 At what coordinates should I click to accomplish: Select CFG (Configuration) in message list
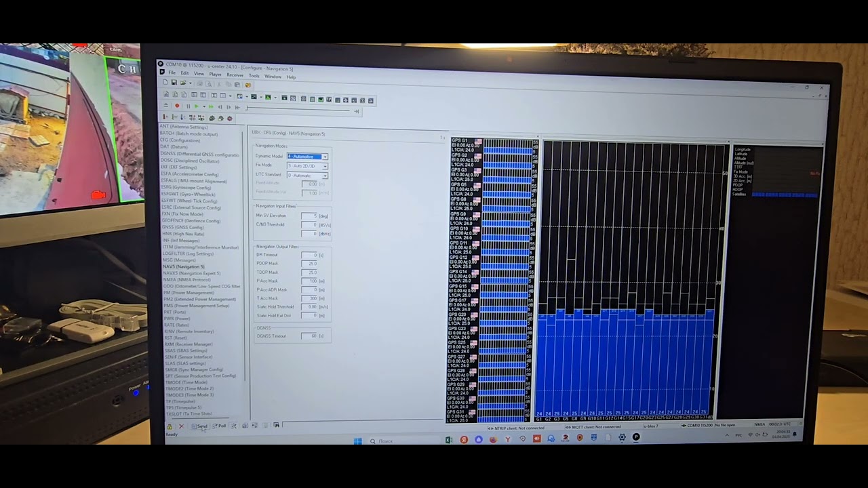coord(180,140)
